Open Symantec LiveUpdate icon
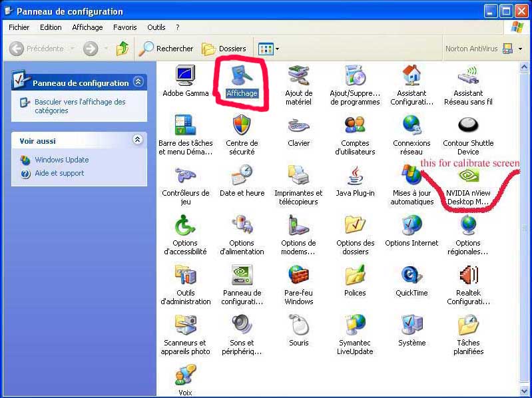The width and height of the screenshot is (532, 398). pos(355,335)
